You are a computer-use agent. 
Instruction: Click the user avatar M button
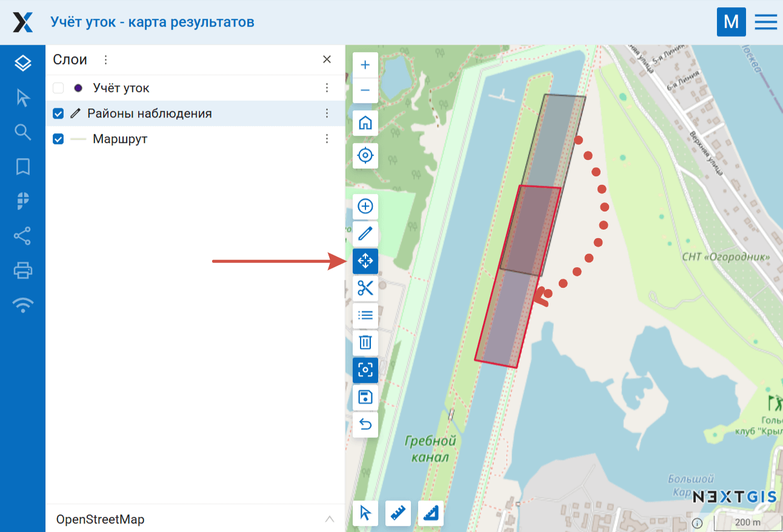(x=731, y=22)
